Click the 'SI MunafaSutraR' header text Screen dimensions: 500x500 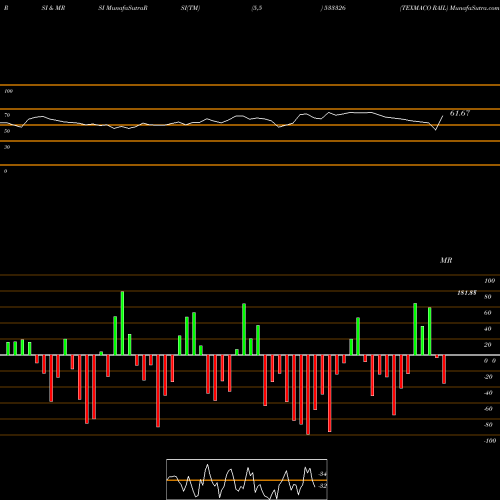coord(123,8)
